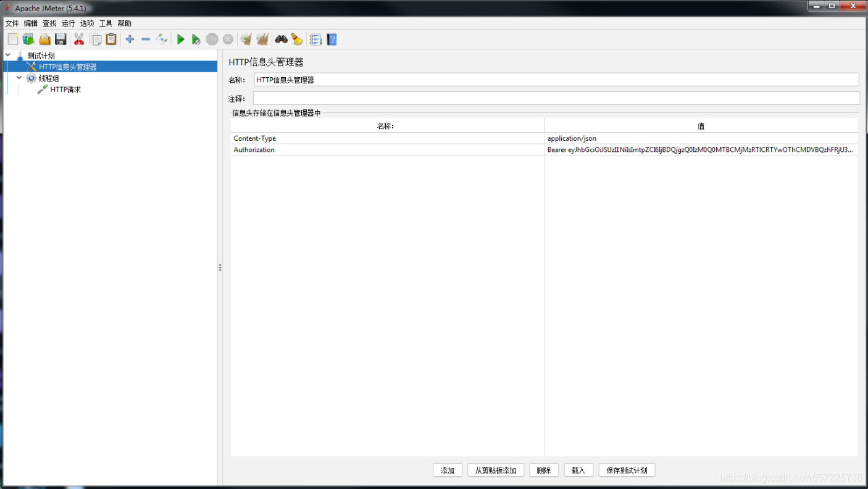
Task: Clear results with single broom icon
Action: 246,40
